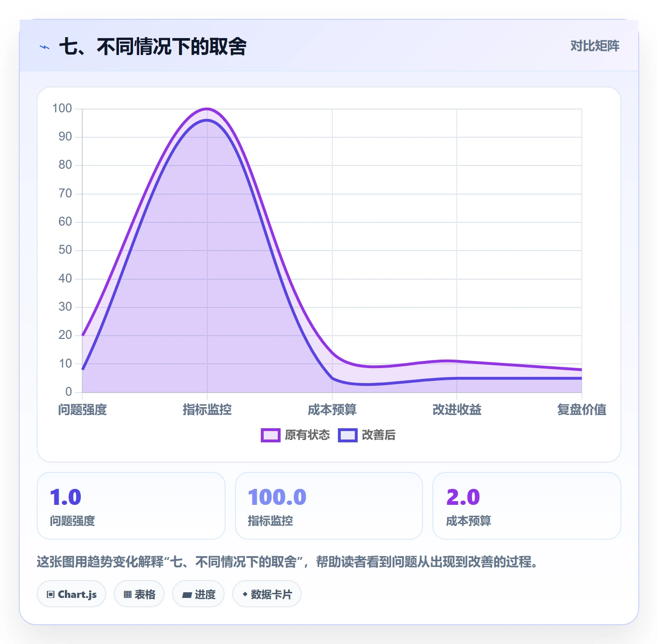Click the lightning icon beside the title
658x644 pixels.
pyautogui.click(x=45, y=47)
